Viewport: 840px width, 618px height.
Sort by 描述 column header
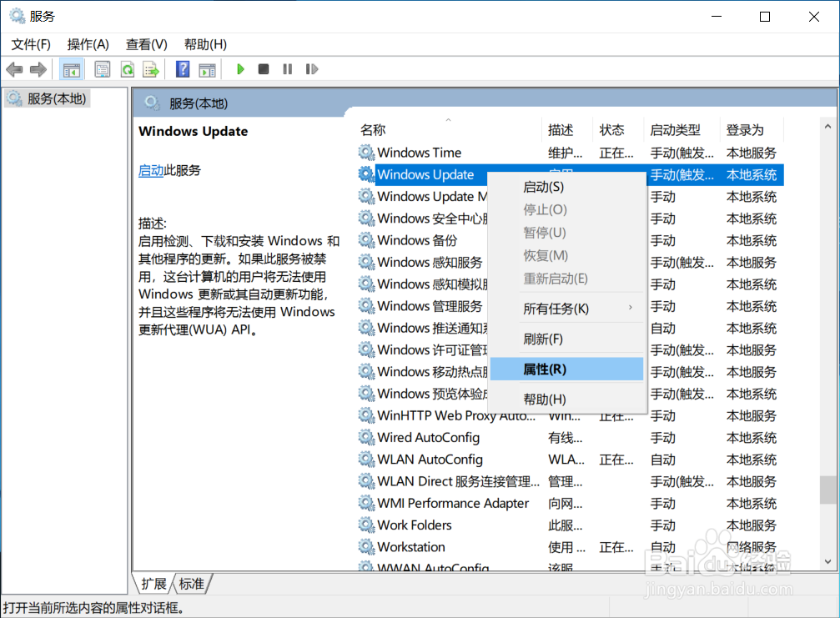[x=566, y=129]
